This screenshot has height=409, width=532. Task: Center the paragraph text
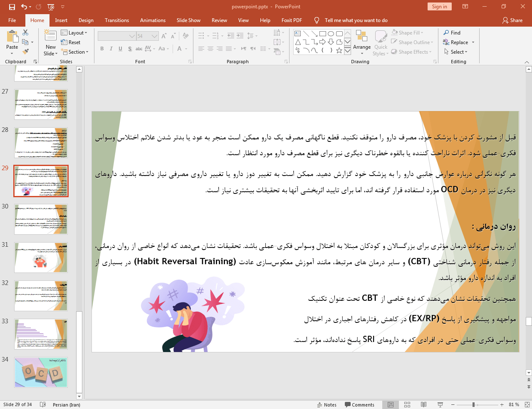point(210,49)
